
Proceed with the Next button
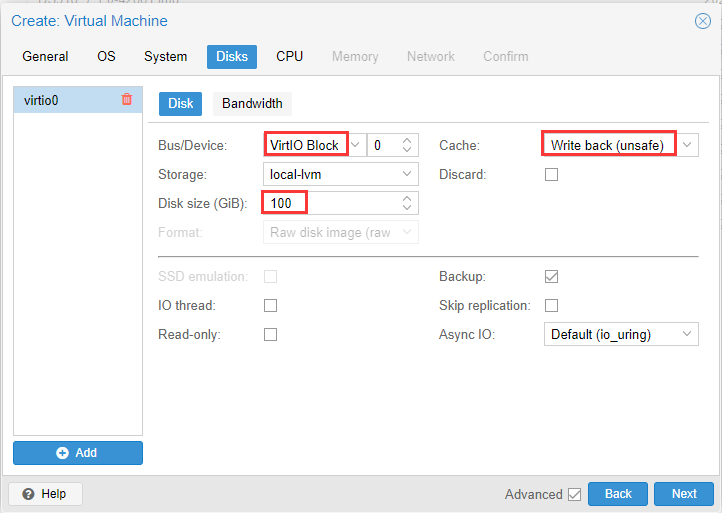pyautogui.click(x=684, y=494)
